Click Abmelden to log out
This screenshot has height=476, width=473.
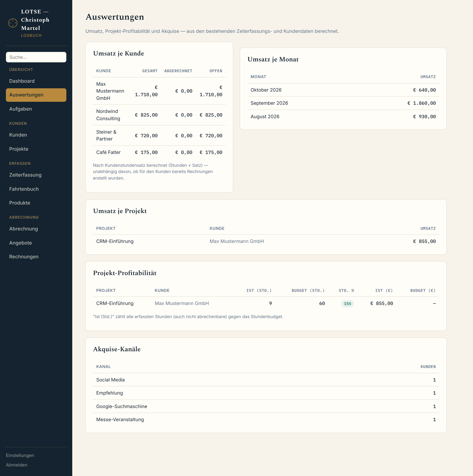17,465
